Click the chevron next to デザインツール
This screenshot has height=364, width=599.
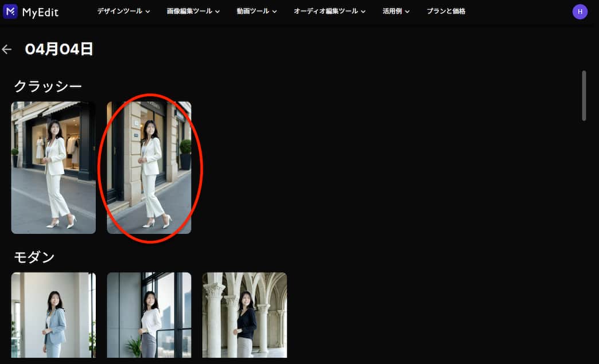(x=149, y=11)
